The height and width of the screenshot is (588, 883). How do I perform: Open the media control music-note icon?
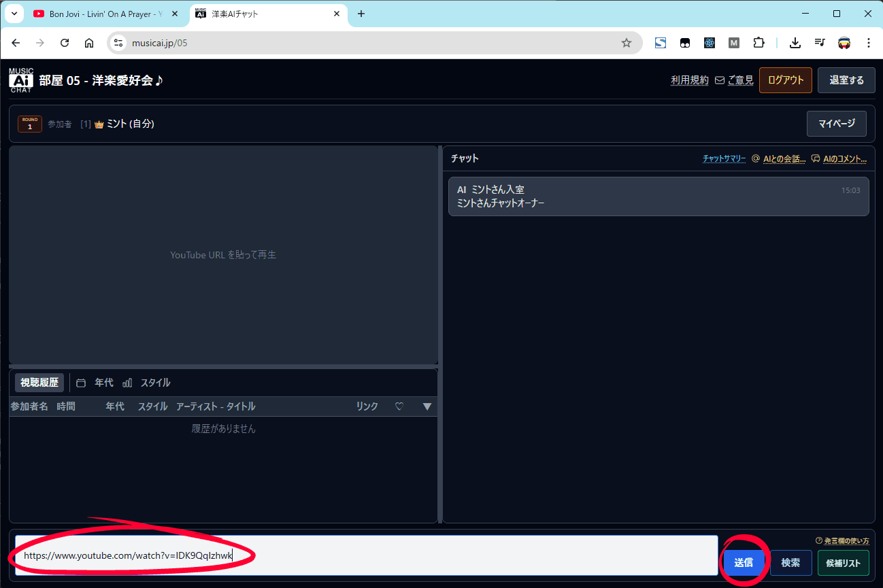click(820, 43)
